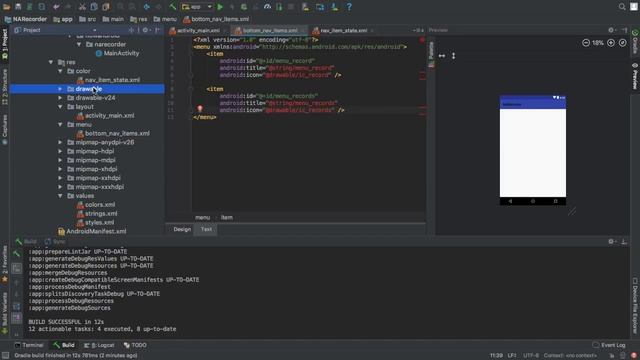Open Preview panel settings gear

(611, 30)
